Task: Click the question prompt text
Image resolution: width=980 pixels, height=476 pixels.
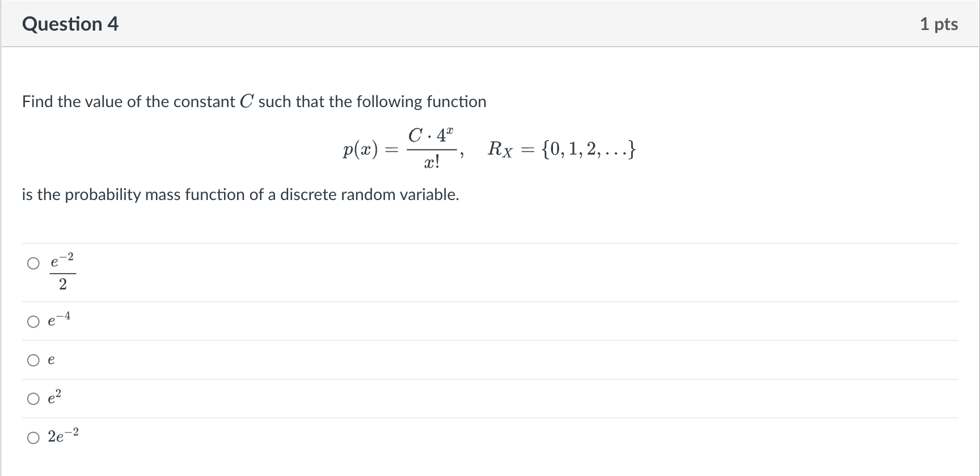Action: pos(254,101)
